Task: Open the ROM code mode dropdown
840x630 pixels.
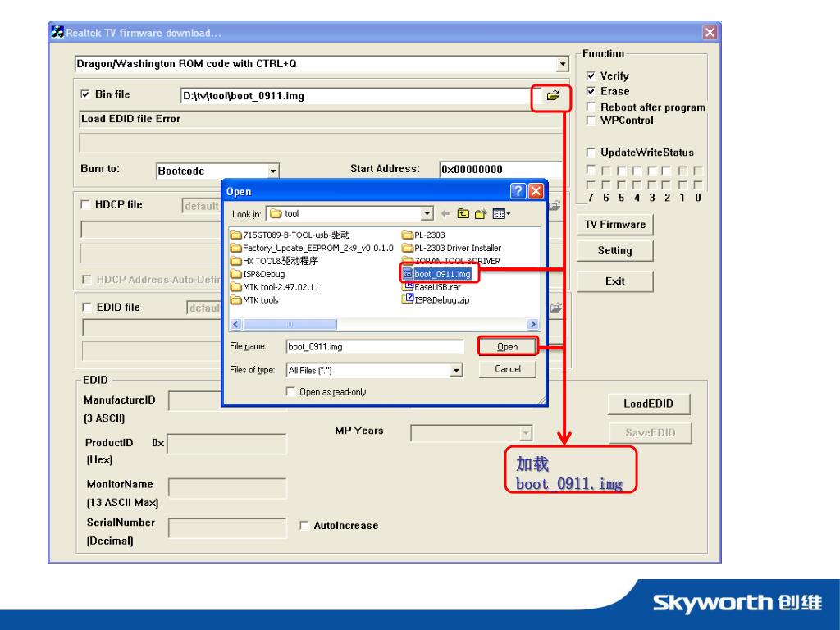Action: [562, 64]
